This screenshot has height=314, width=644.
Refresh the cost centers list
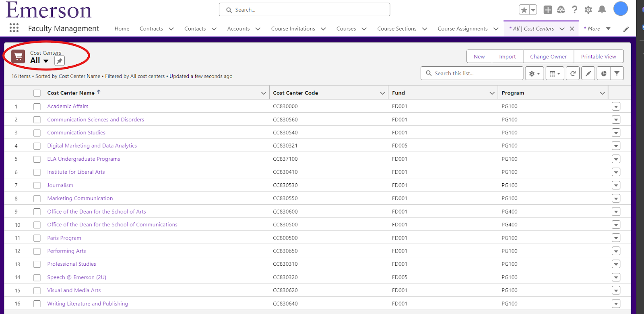[573, 74]
